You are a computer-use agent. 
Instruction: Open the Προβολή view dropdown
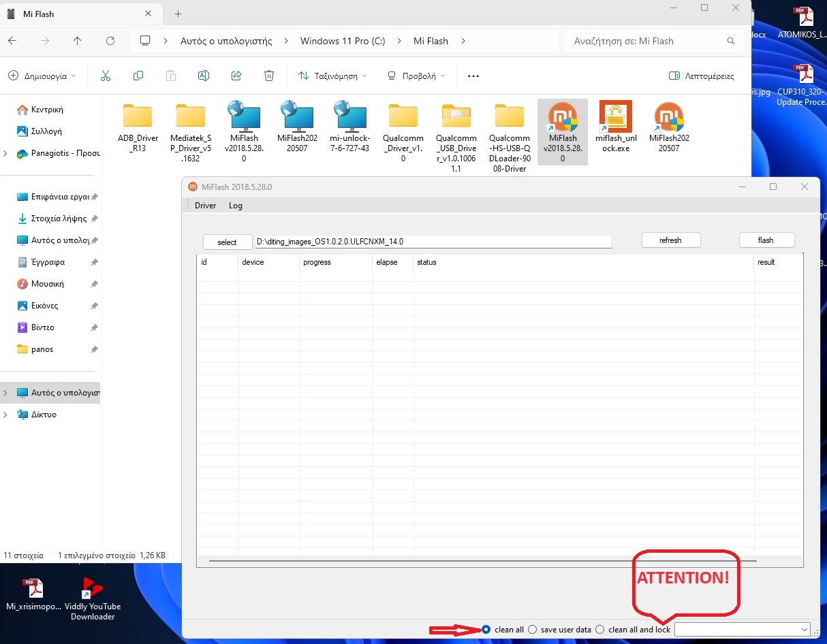[416, 76]
